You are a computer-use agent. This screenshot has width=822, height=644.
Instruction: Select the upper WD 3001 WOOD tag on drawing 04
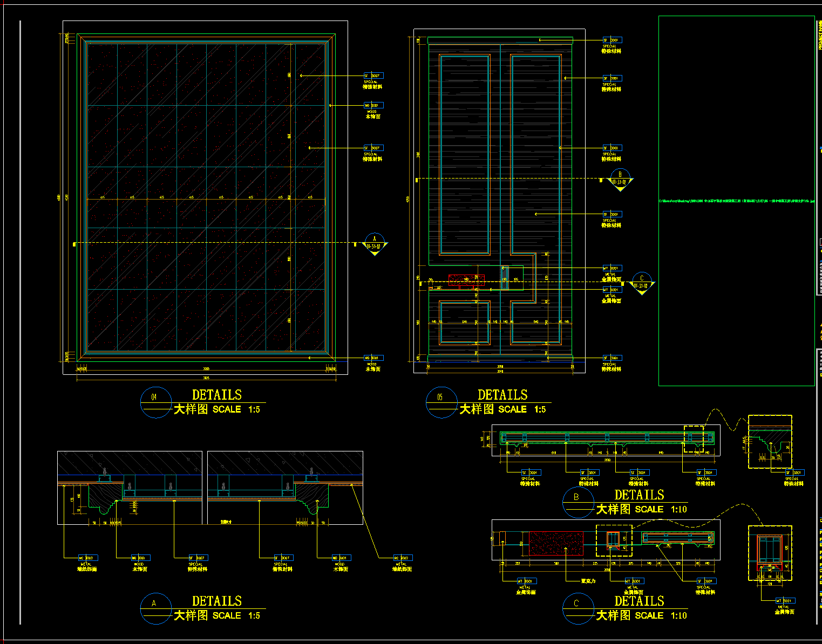372,105
